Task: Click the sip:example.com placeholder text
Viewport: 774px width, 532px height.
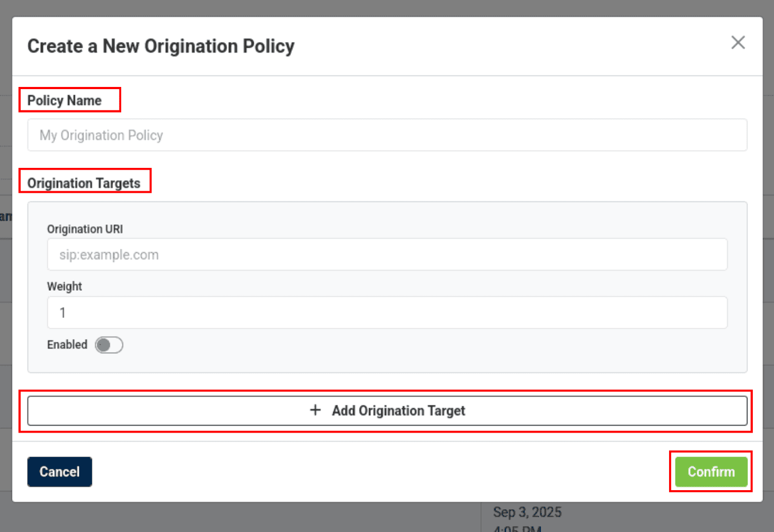Action: tap(109, 255)
